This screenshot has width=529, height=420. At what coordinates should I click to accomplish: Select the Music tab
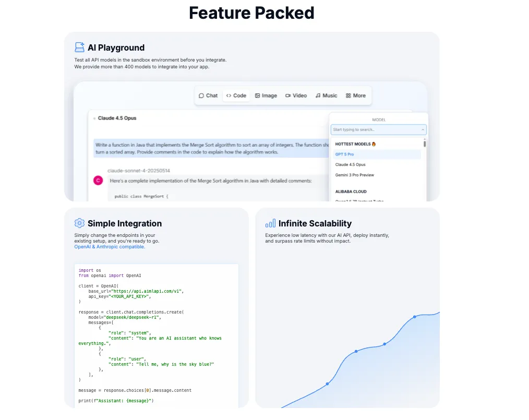tap(326, 95)
